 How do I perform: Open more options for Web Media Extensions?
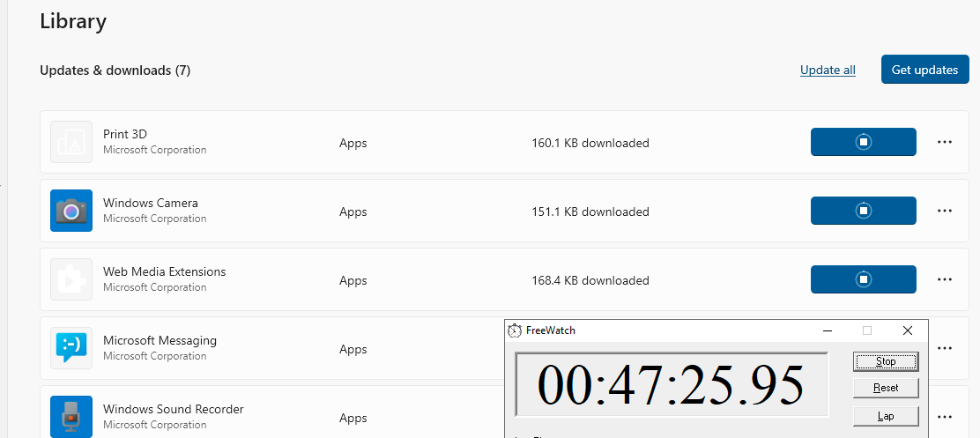pyautogui.click(x=945, y=279)
